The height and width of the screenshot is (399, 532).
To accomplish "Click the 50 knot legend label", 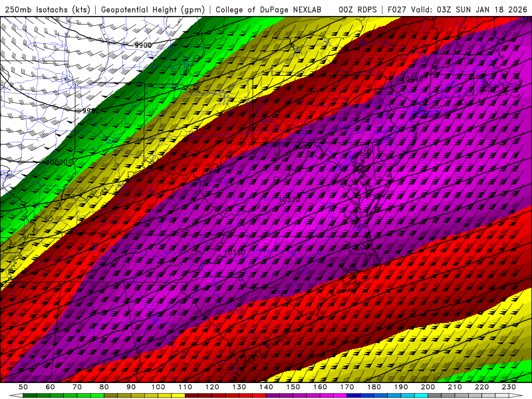I will [23, 387].
